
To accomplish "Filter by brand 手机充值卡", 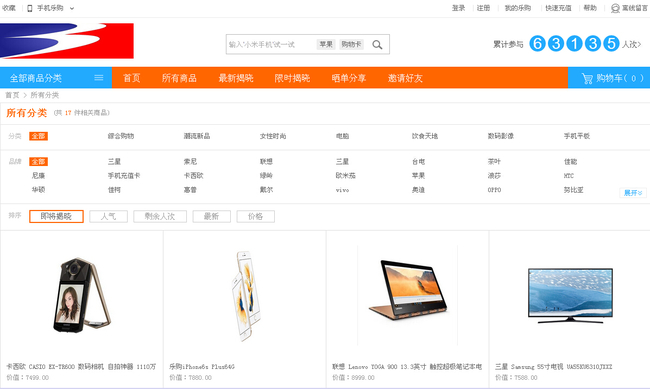I will [124, 175].
